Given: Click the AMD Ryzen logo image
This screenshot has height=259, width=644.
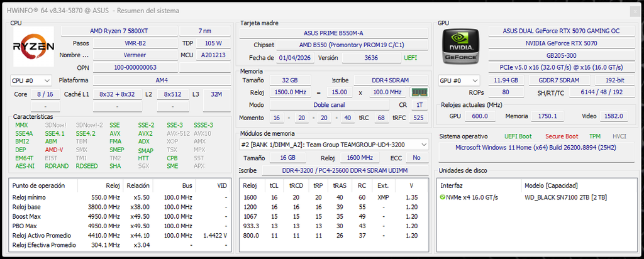Looking at the screenshot, I should tap(33, 47).
